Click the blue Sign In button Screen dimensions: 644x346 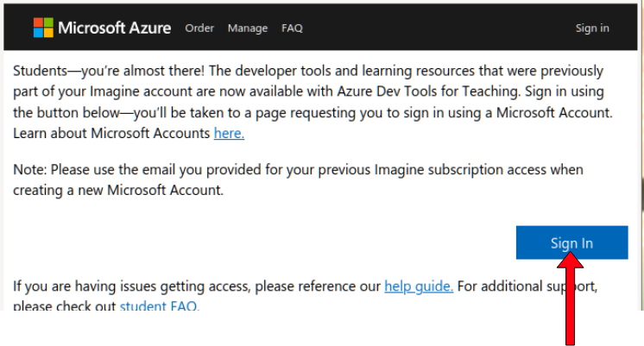(x=571, y=242)
